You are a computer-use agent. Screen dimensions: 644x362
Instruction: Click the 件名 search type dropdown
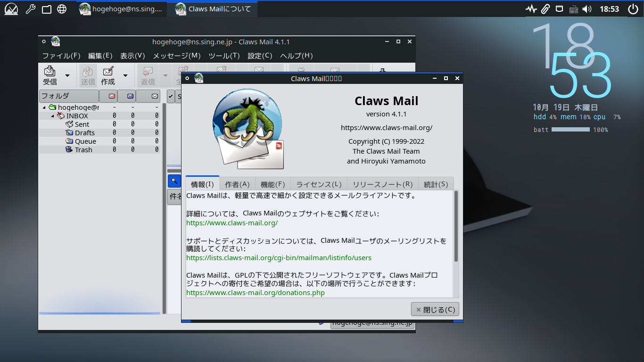pyautogui.click(x=175, y=197)
